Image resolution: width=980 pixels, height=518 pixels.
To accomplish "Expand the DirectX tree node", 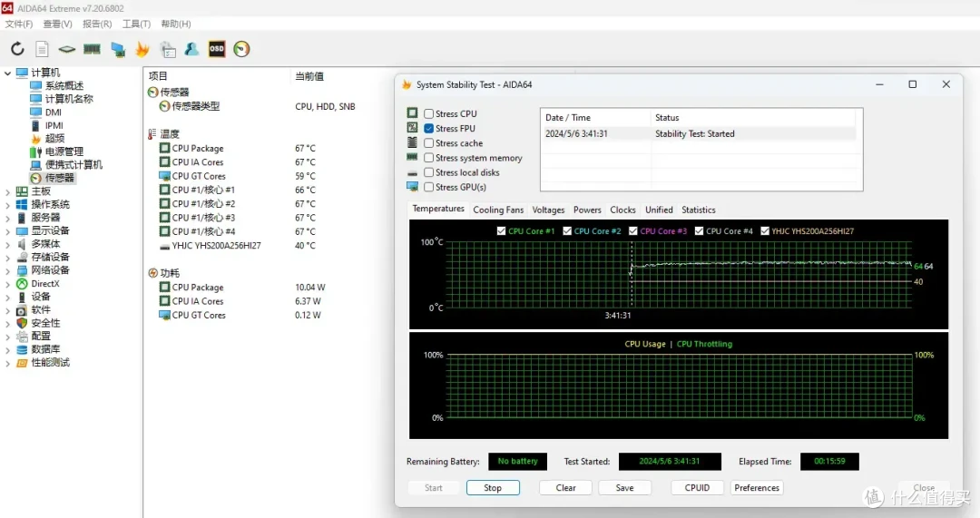I will 7,284.
